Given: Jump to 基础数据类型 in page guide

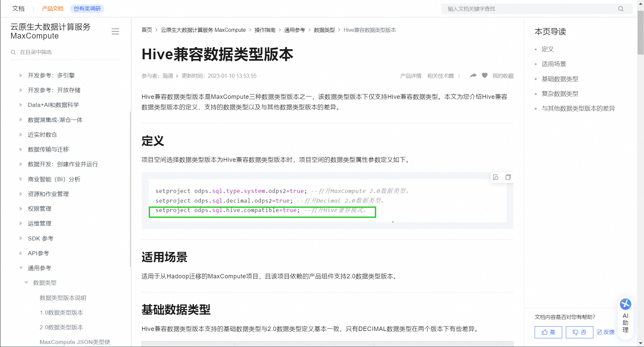Looking at the screenshot, I should 560,79.
